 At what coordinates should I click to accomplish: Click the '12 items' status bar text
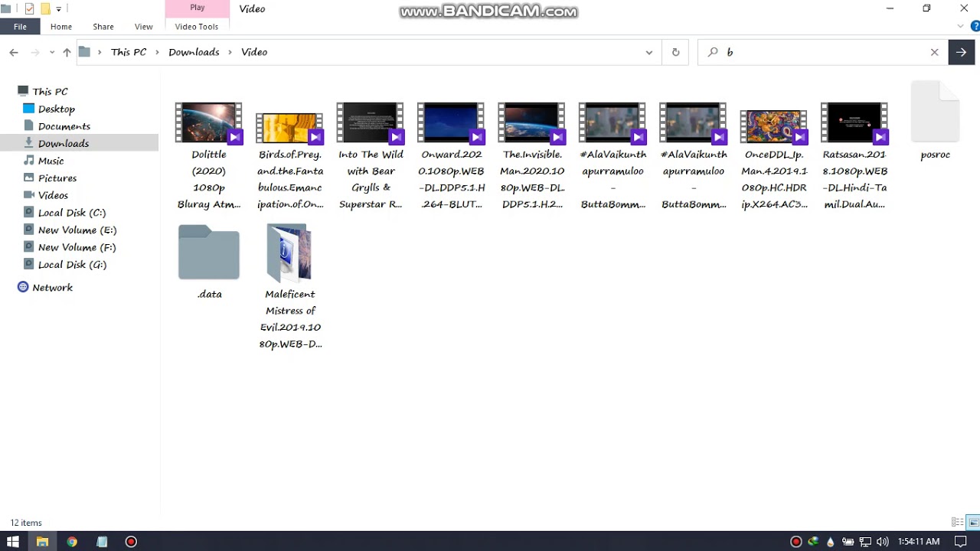click(26, 523)
